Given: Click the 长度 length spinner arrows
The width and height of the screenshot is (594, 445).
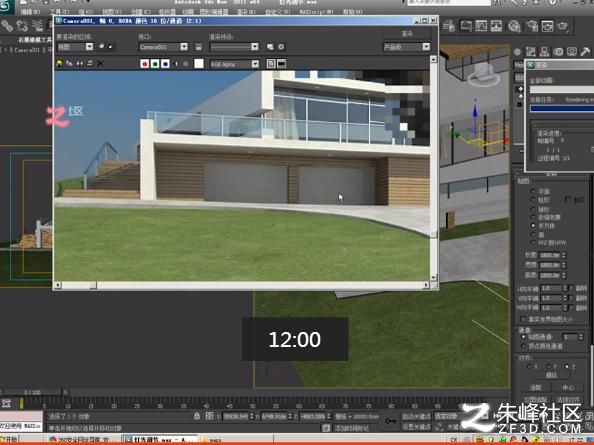Looking at the screenshot, I should 564,255.
